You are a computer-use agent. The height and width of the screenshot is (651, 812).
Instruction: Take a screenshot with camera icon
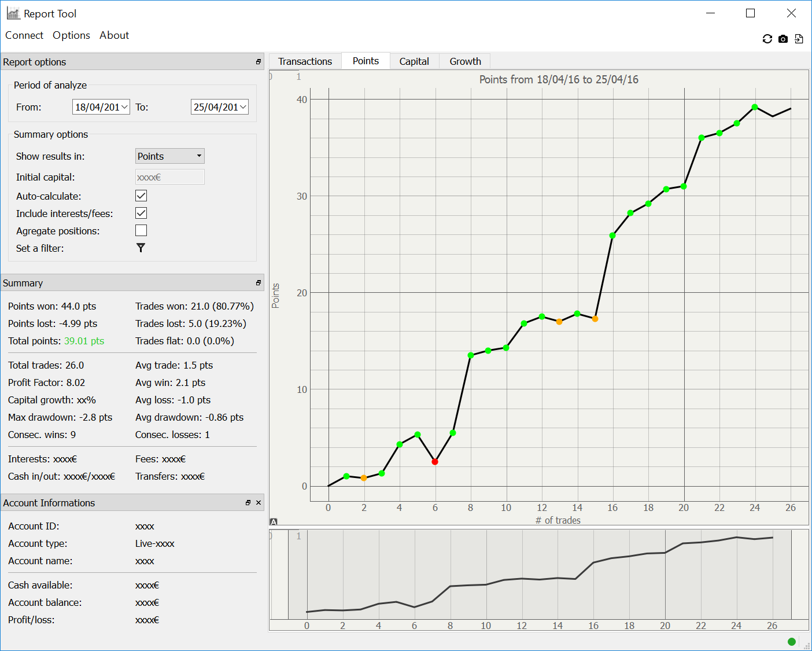pyautogui.click(x=783, y=39)
